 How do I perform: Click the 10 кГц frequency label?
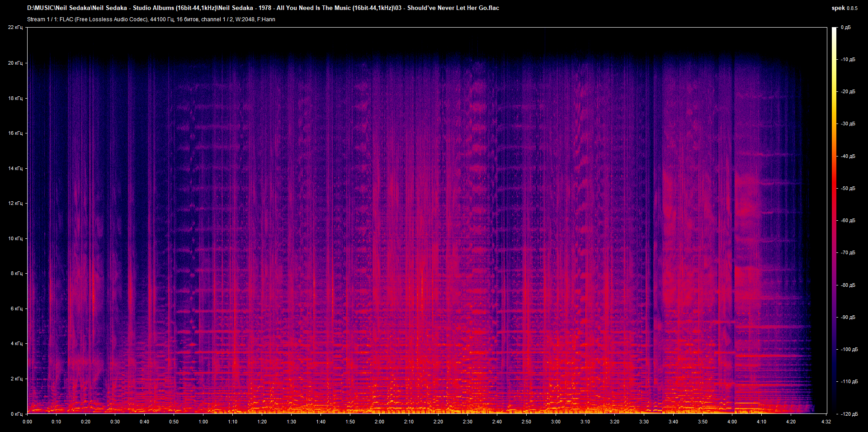click(15, 238)
